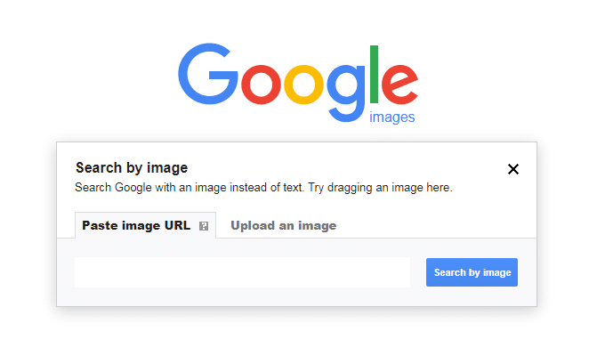Viewport: 589px width, 364px height.
Task: Click the first red o in logo
Action: tap(261, 85)
